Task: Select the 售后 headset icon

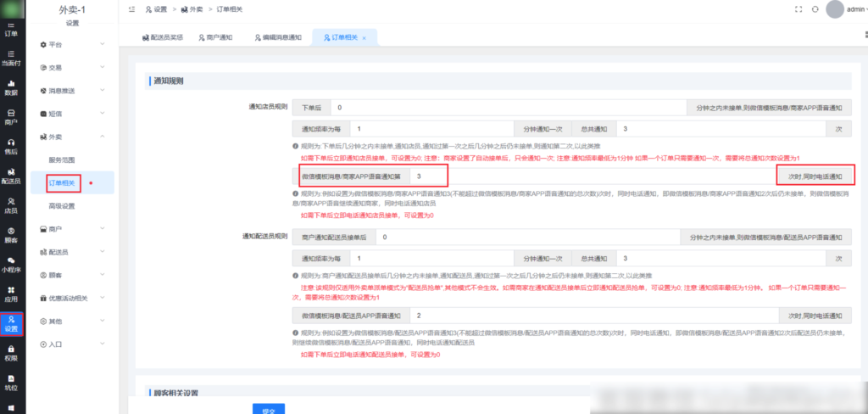Action: pyautogui.click(x=11, y=146)
